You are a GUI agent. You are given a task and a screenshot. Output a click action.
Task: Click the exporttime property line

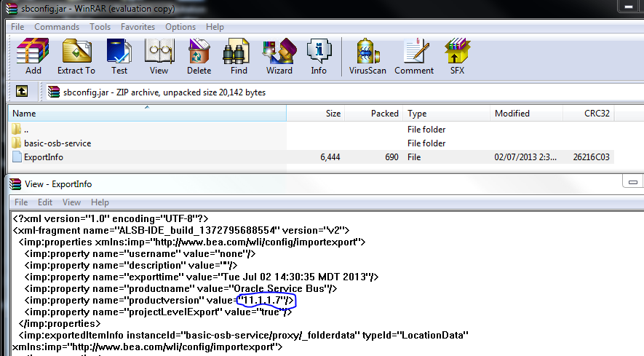202,277
